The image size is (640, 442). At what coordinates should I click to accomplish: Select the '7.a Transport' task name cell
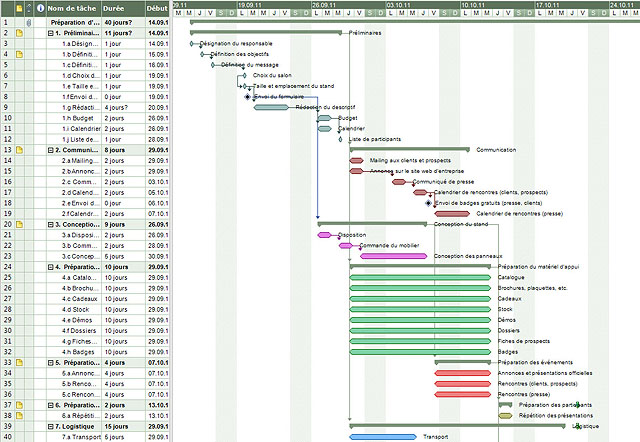click(73, 437)
